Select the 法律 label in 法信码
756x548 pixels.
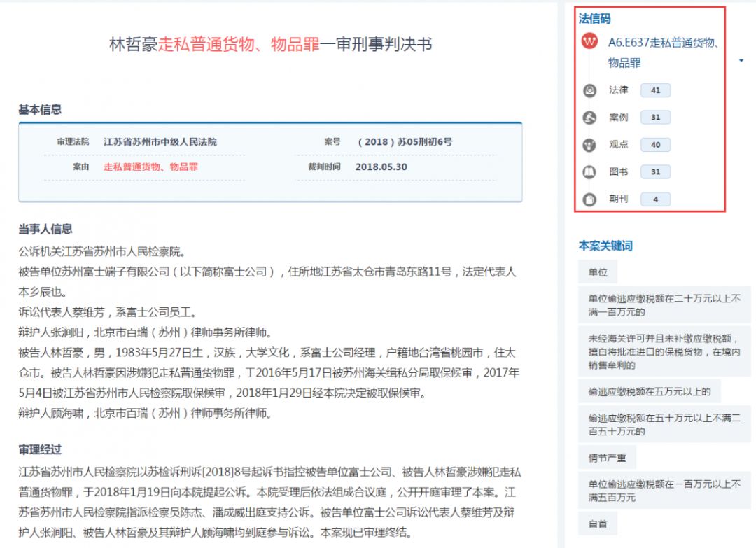619,90
